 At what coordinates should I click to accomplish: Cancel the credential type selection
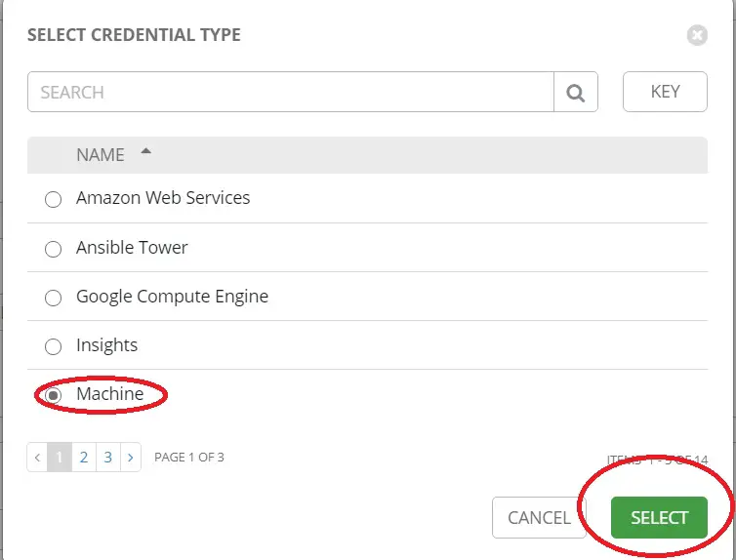point(539,518)
